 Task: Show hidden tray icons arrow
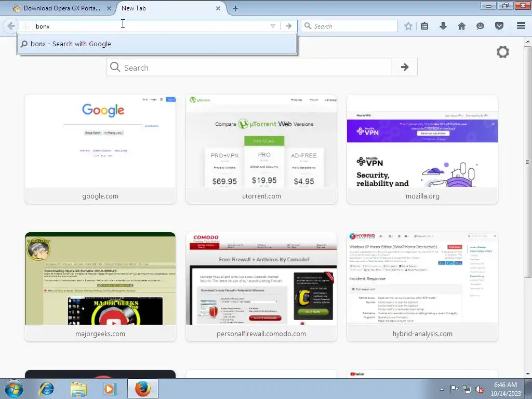click(442, 389)
